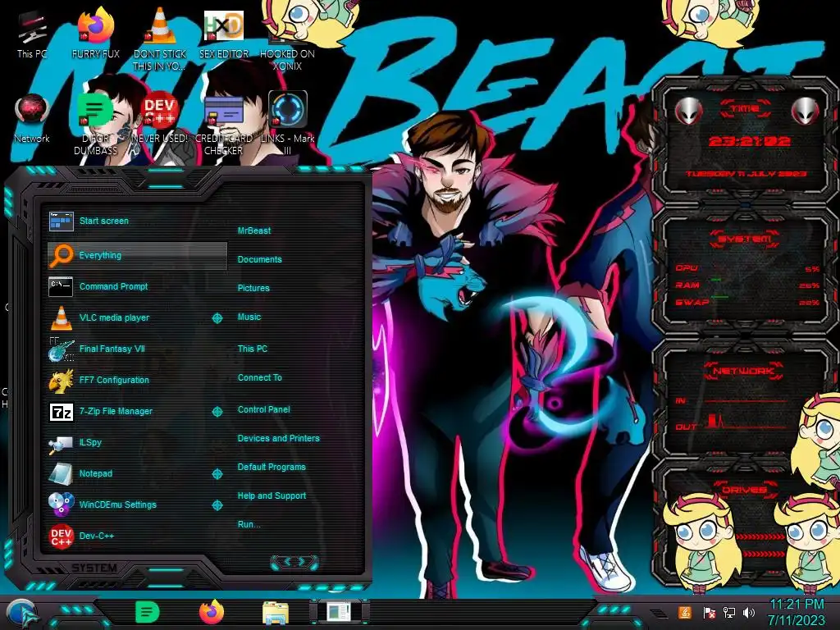Open Devices and Printers
This screenshot has width=840, height=630.
point(278,438)
